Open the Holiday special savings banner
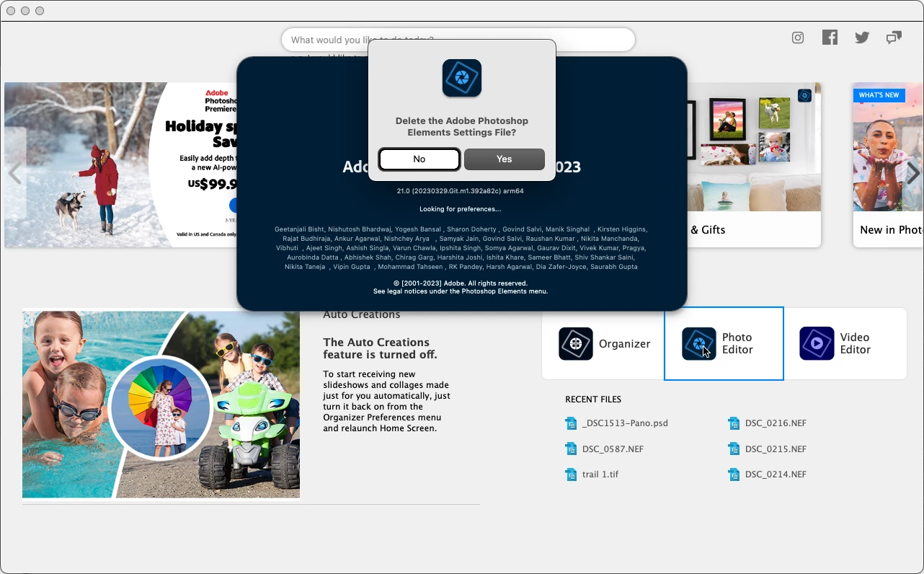The width and height of the screenshot is (924, 574). pyautogui.click(x=120, y=165)
